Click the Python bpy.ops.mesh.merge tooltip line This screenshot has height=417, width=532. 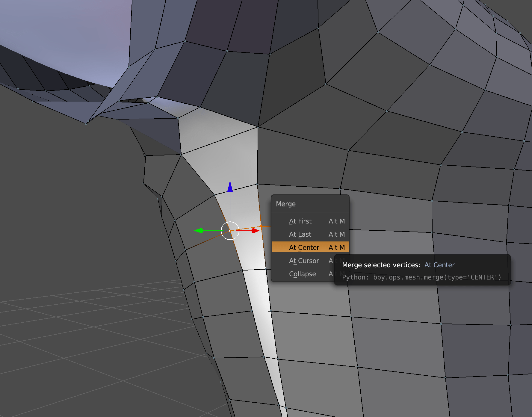pyautogui.click(x=421, y=277)
